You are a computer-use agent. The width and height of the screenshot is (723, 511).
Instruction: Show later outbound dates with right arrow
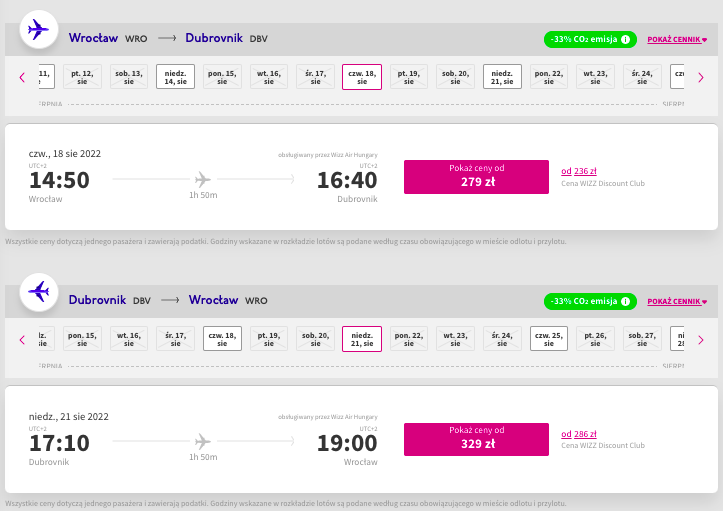[701, 77]
